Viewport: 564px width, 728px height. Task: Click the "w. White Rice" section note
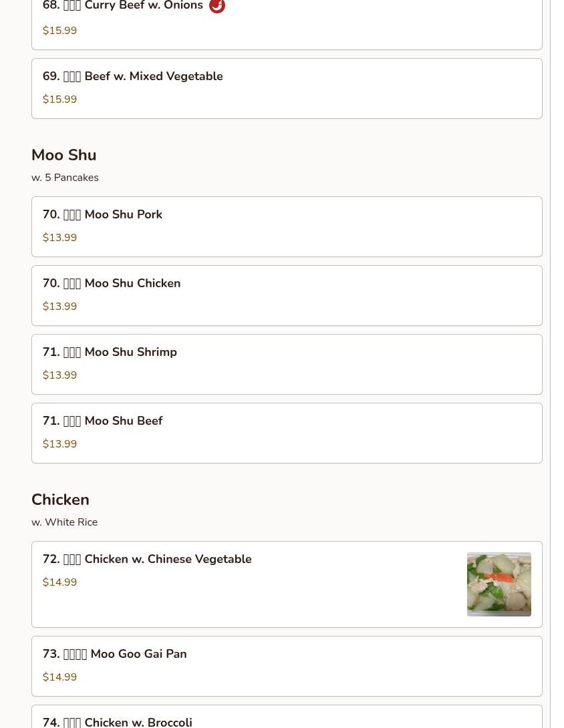(64, 522)
